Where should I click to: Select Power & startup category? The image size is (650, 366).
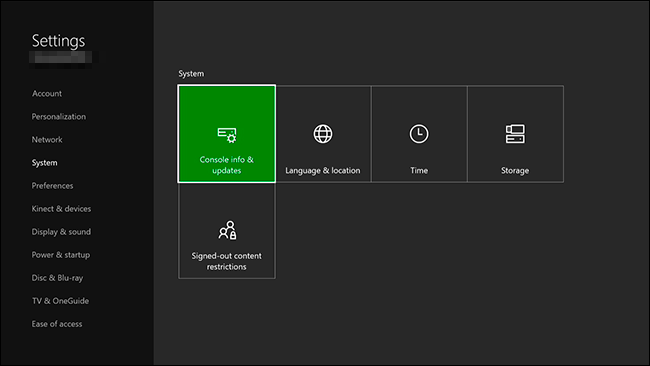tap(61, 255)
